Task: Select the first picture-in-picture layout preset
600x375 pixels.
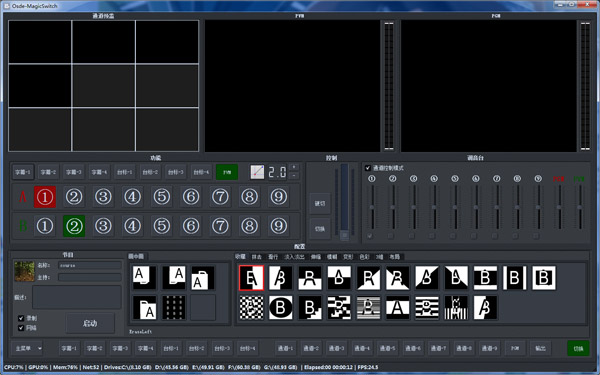Action: point(144,278)
